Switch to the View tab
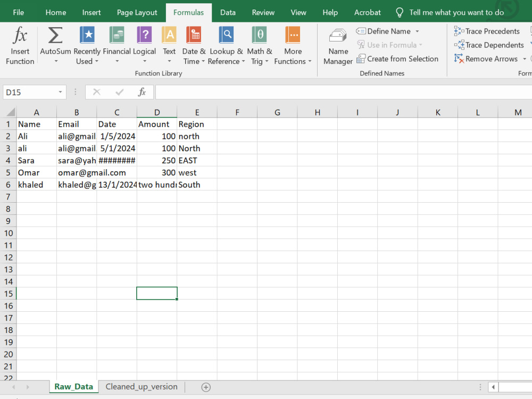The image size is (532, 399). coord(298,13)
